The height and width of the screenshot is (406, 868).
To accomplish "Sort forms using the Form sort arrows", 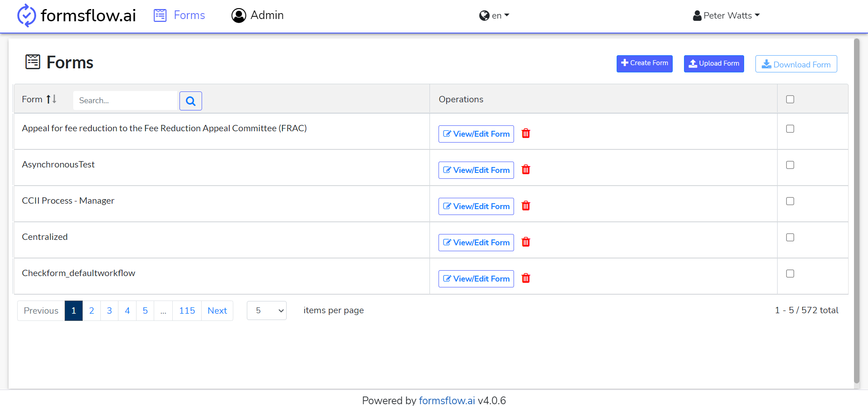I will (x=51, y=99).
